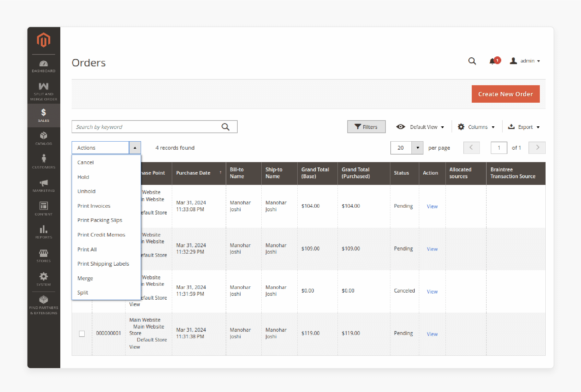581x392 pixels.
Task: Click Grand Total (Base) column header
Action: 317,173
